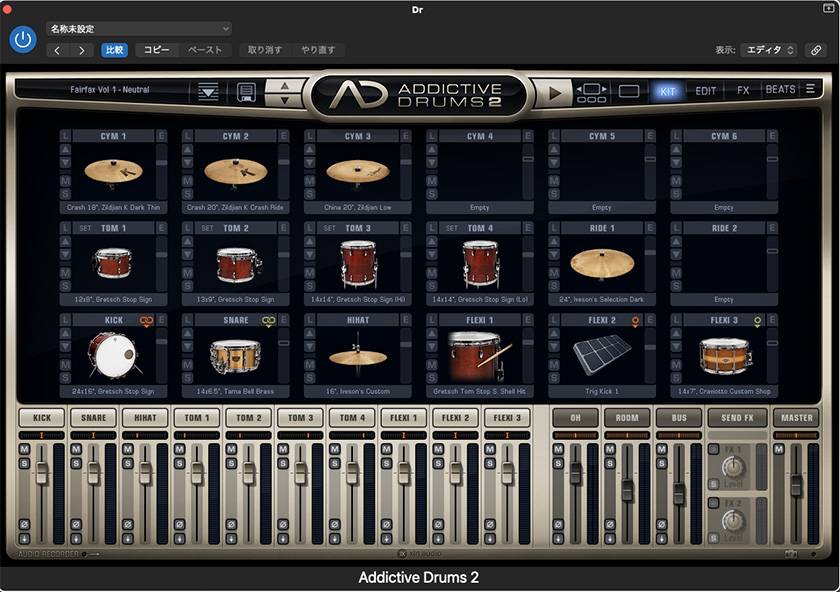Select the KICK mixer channel label
This screenshot has width=840, height=592.
(42, 417)
